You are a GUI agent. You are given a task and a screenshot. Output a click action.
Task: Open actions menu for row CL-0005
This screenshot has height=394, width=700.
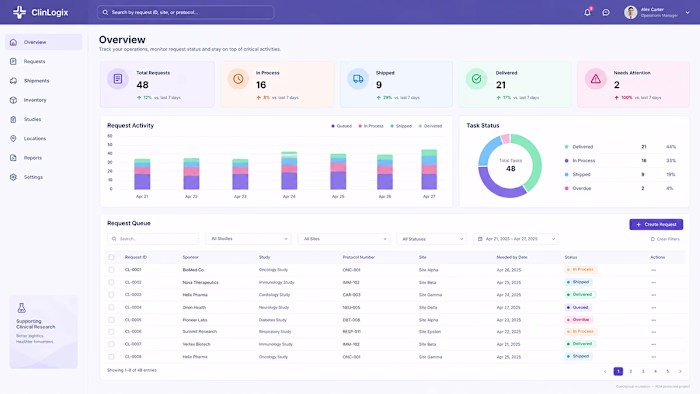(x=654, y=320)
